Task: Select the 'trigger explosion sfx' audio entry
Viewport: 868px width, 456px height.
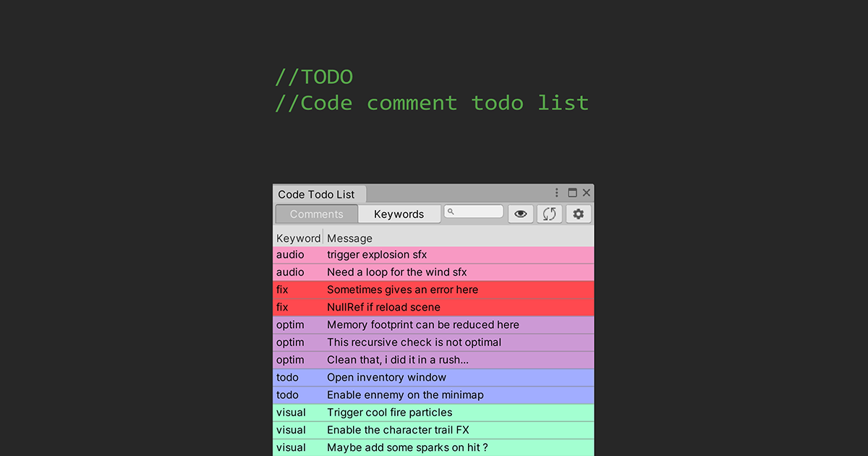Action: click(376, 254)
